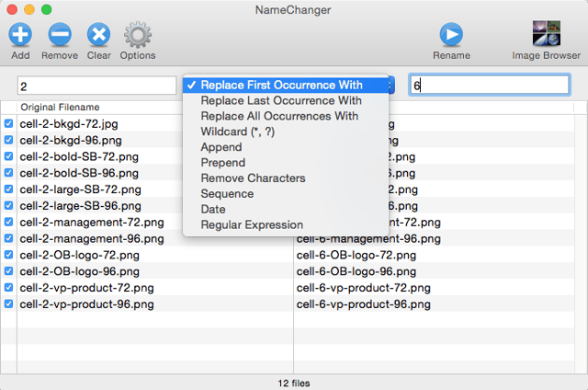Select the cell-2-management-72.png original filename
Screen dimensions: 588x390
pyautogui.click(x=92, y=223)
